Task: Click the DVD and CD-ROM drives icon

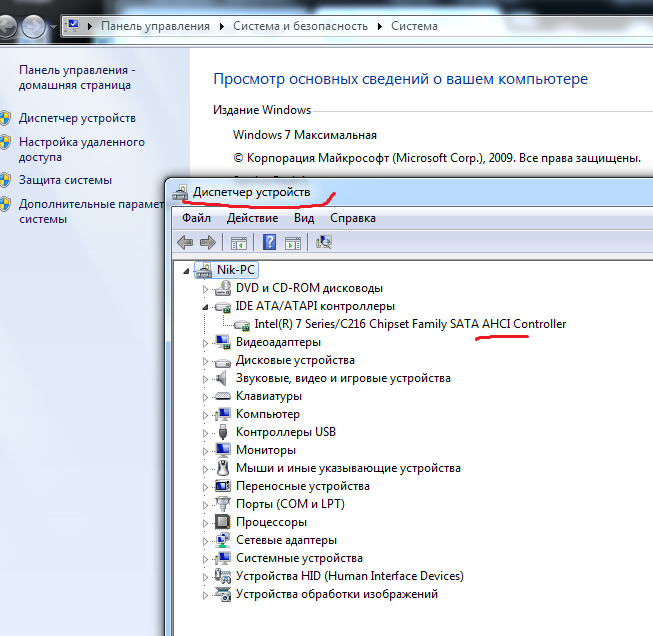Action: click(x=223, y=288)
